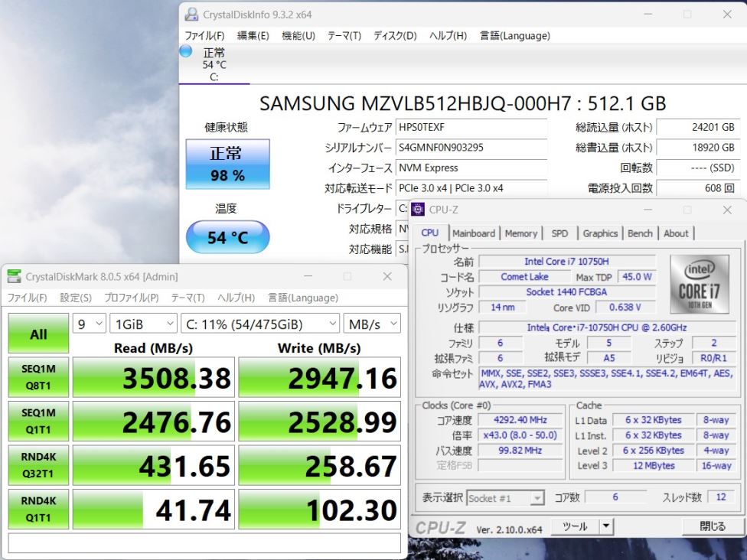Switch to the About tab in CPU-Z
Viewport: 747px width, 560px height.
tap(676, 233)
